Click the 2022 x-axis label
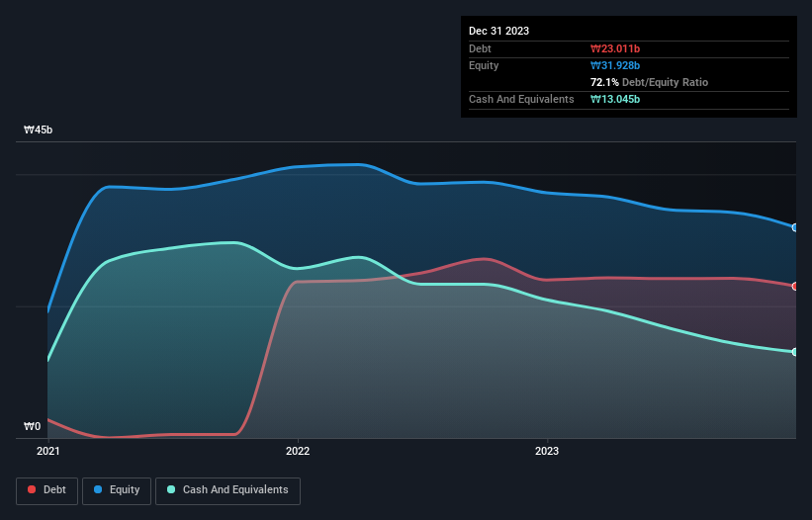This screenshot has height=520, width=812. click(x=298, y=451)
